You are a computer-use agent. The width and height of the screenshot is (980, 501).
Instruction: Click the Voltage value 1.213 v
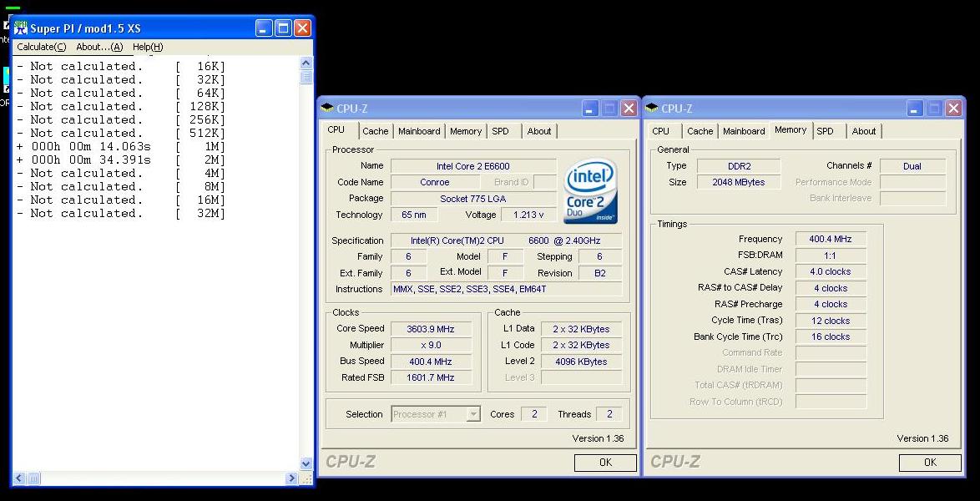tap(528, 215)
